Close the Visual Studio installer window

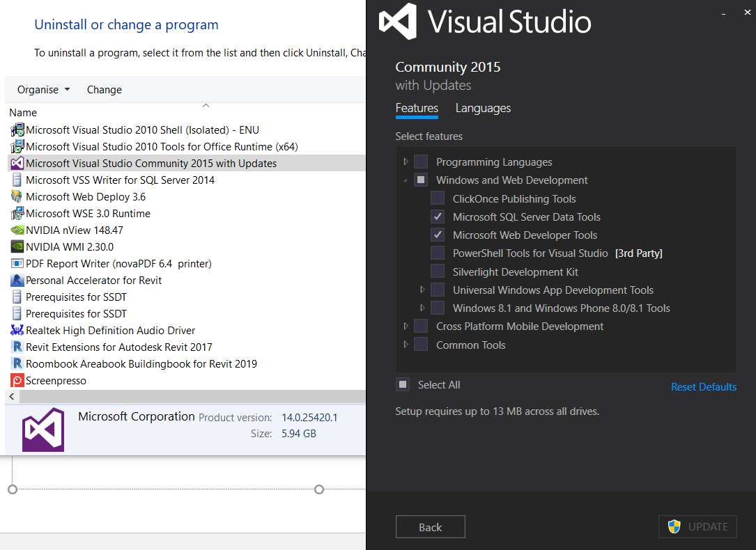[x=748, y=12]
